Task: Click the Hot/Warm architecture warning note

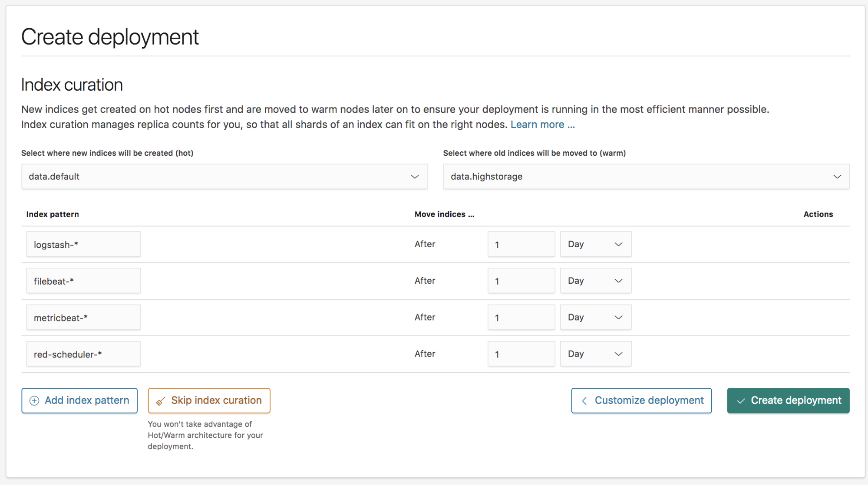Action: (x=205, y=435)
